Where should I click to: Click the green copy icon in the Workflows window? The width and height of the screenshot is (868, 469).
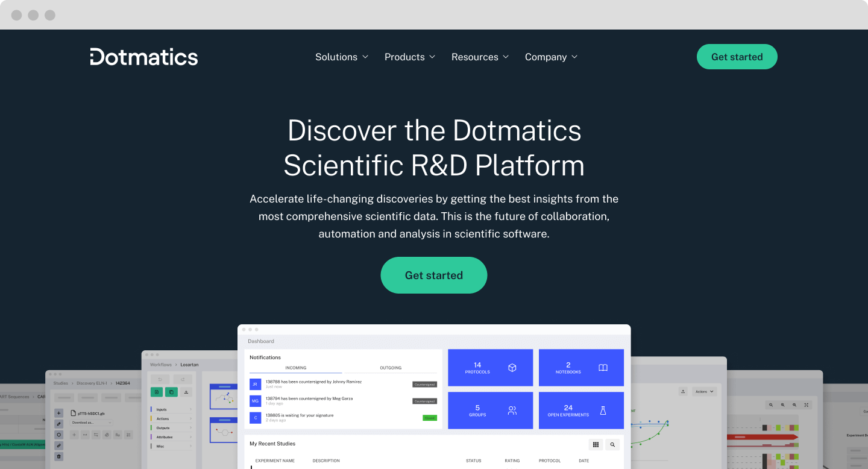pyautogui.click(x=172, y=392)
